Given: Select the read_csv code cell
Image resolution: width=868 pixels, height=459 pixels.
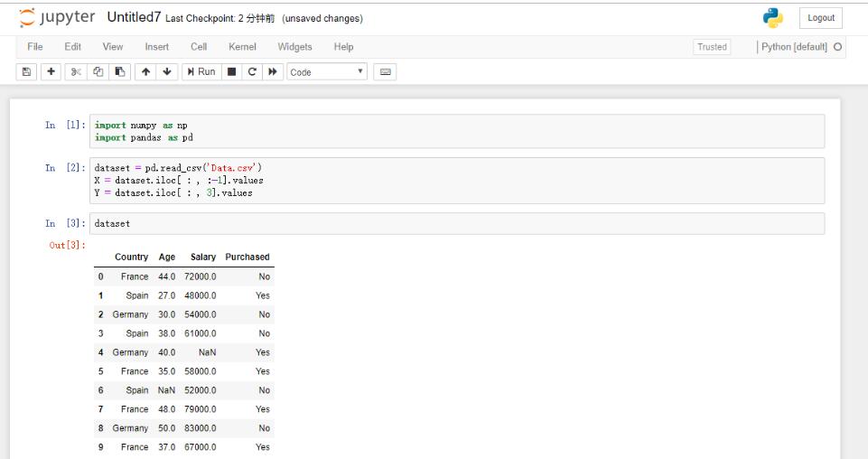Looking at the screenshot, I should coord(457,181).
